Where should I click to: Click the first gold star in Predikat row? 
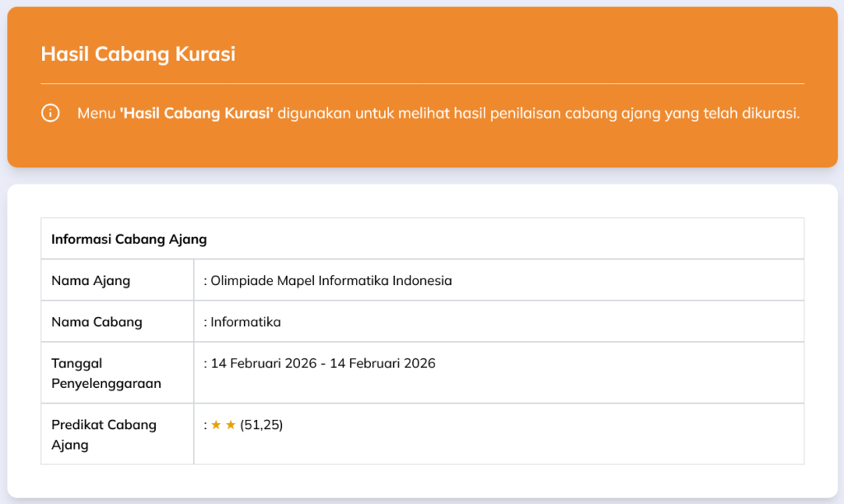pyautogui.click(x=216, y=425)
